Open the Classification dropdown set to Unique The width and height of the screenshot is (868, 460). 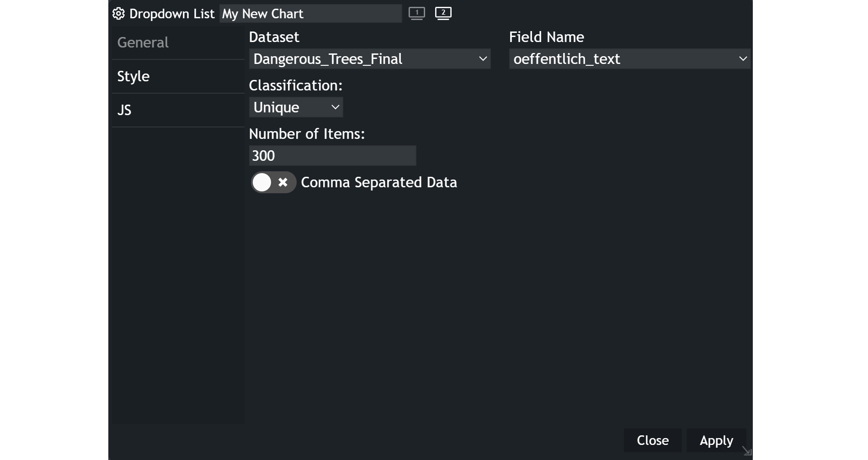[296, 107]
